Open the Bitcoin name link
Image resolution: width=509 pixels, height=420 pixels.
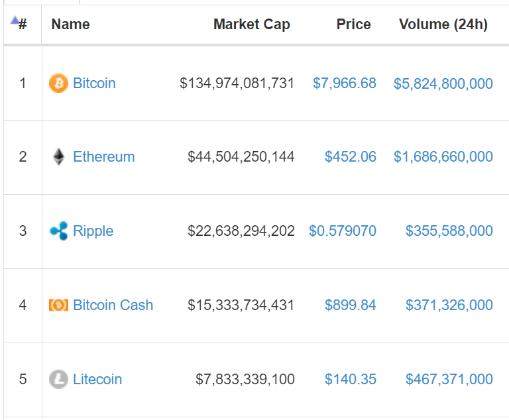[x=94, y=83]
